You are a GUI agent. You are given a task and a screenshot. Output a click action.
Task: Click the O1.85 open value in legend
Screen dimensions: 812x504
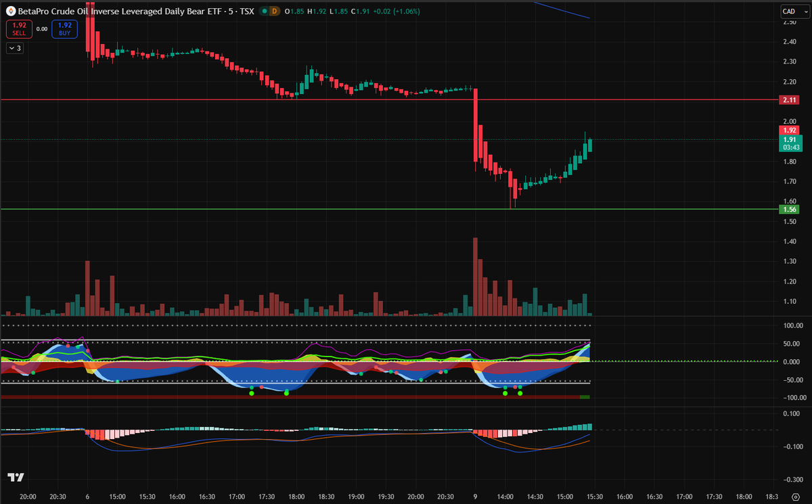tap(296, 12)
